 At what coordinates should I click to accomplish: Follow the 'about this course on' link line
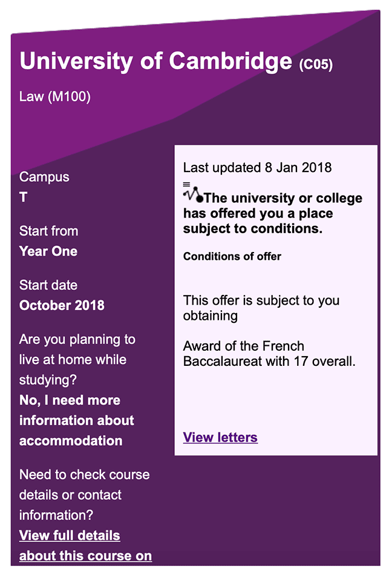click(85, 555)
